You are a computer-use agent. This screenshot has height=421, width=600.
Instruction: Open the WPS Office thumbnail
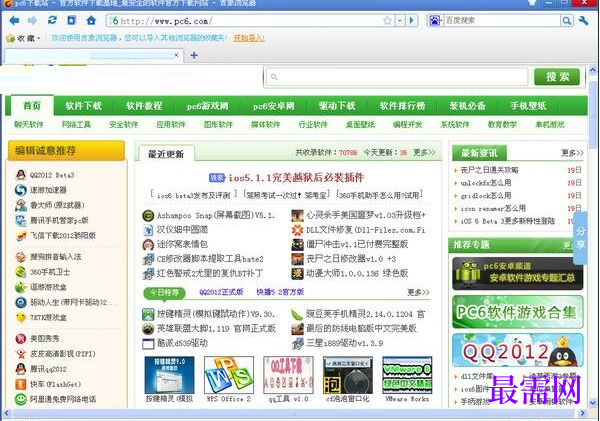[229, 375]
